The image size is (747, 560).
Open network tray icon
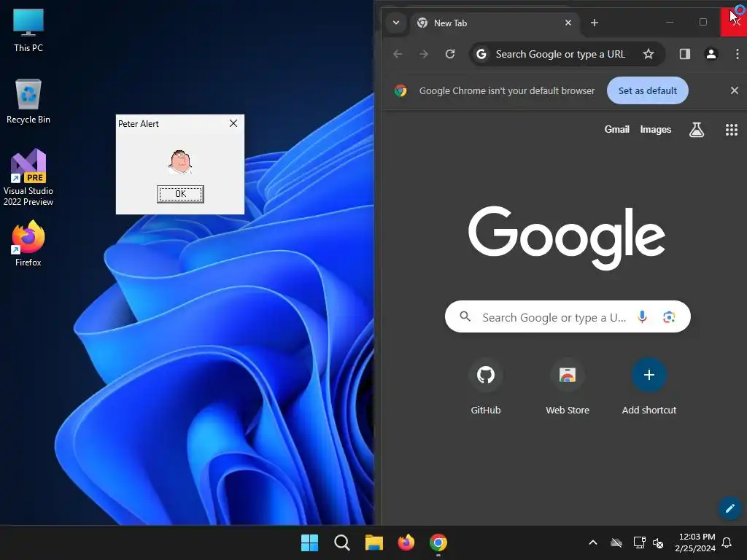[x=639, y=542]
